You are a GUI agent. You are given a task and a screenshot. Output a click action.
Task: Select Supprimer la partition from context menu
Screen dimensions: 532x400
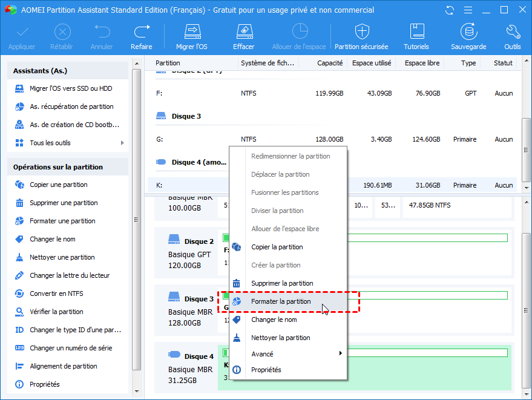[x=282, y=283]
